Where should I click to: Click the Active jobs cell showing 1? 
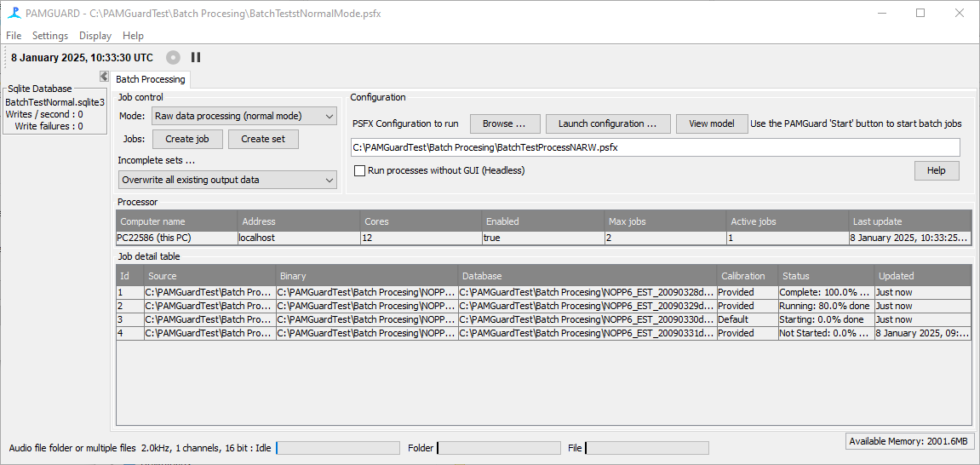tap(786, 238)
